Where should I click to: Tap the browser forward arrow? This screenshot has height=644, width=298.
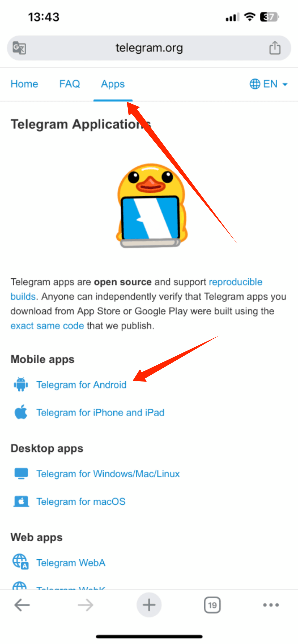(86, 605)
